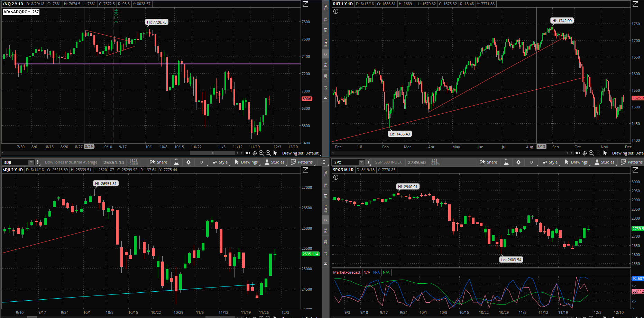The height and width of the screenshot is (318, 644).
Task: Click the Lo: 2603.54 bubble on SPX chart
Action: tap(511, 260)
